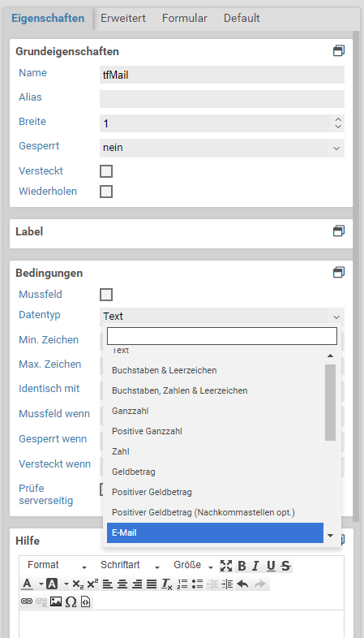Toggle bold formatting in Hilfe editor
Viewport: 364px width, 638px height.
242,566
